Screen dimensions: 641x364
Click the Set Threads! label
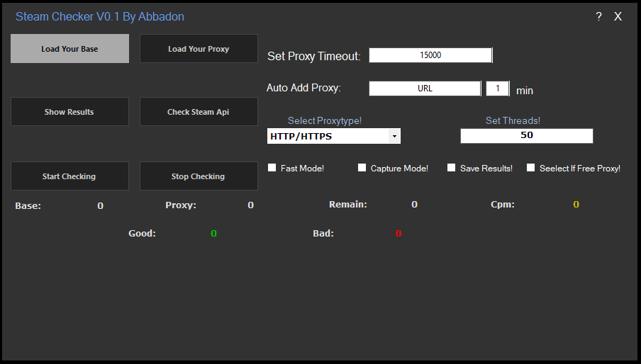pyautogui.click(x=513, y=120)
